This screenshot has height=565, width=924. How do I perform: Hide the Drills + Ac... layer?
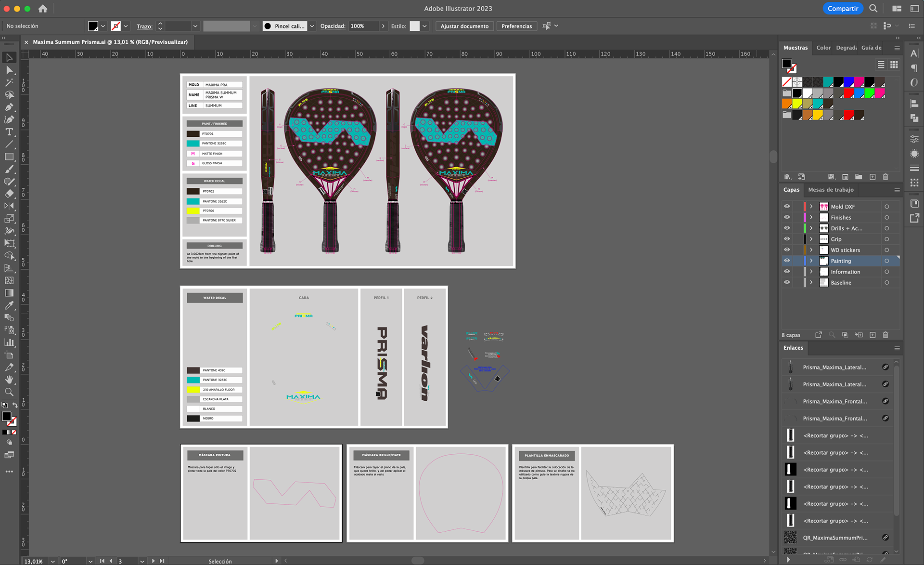point(787,228)
